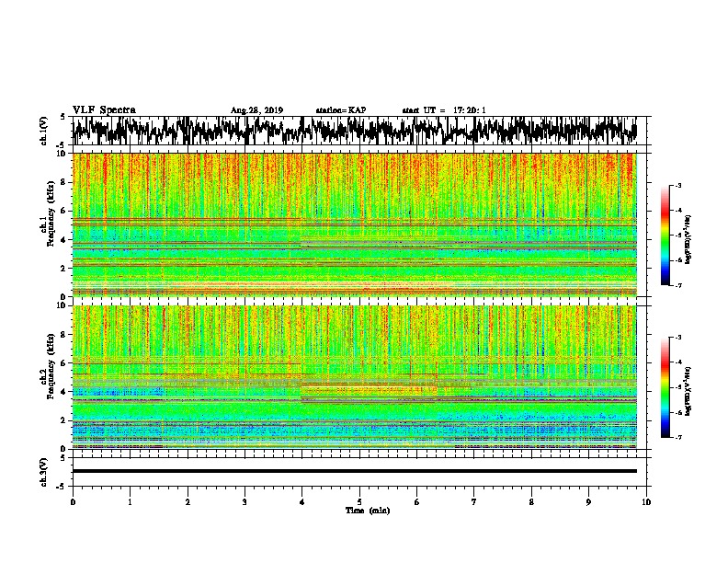Click the ch.2 "Frequency (kHz)" axis label
Viewport: 728px width, 563px height.
51,366
